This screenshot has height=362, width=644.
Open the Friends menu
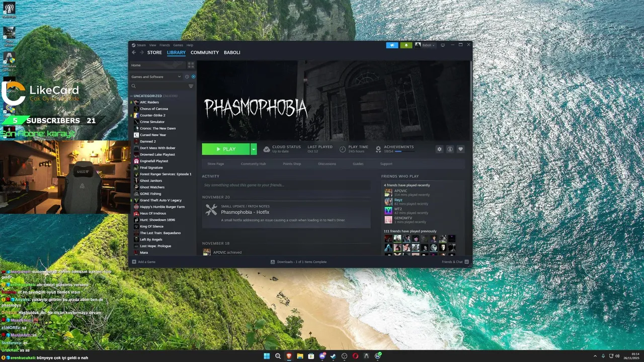click(165, 45)
